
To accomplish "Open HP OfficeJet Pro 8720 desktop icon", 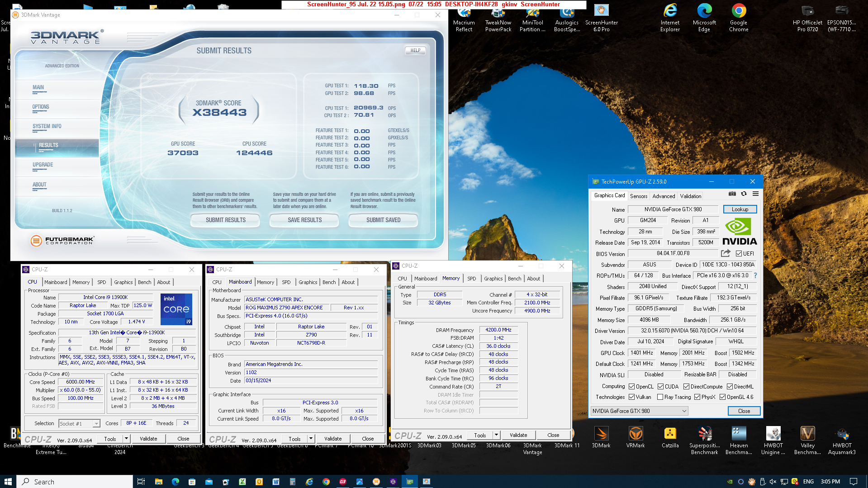I will coord(807,18).
